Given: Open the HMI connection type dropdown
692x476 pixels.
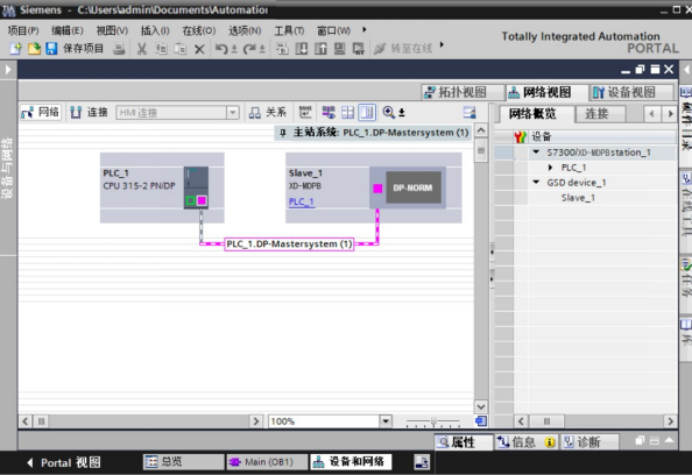Looking at the screenshot, I should pyautogui.click(x=233, y=113).
